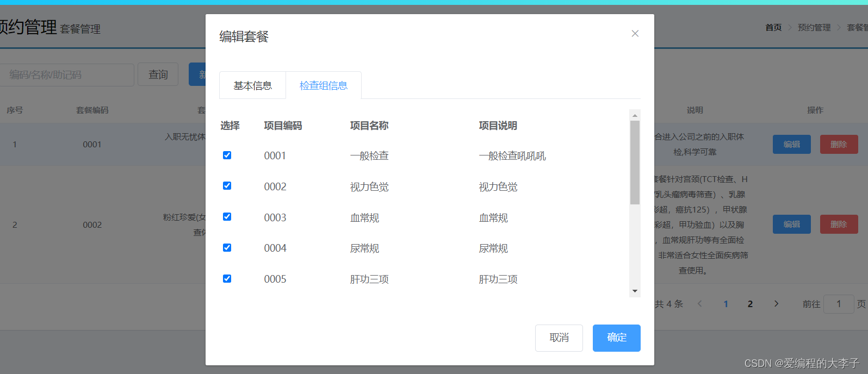This screenshot has height=374, width=868.
Task: Click the previous page arrow in pagination
Action: (700, 304)
